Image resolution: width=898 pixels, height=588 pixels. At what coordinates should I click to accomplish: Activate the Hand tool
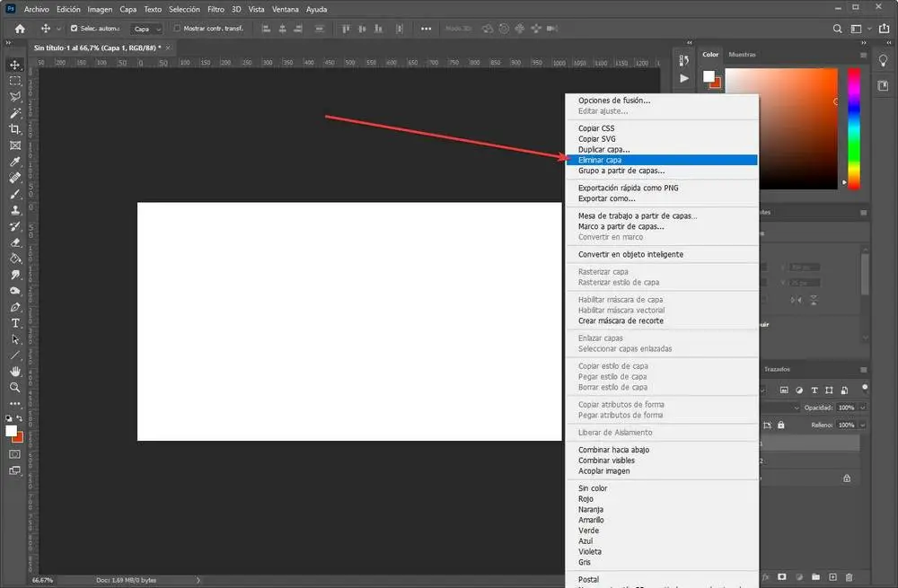pyautogui.click(x=15, y=372)
